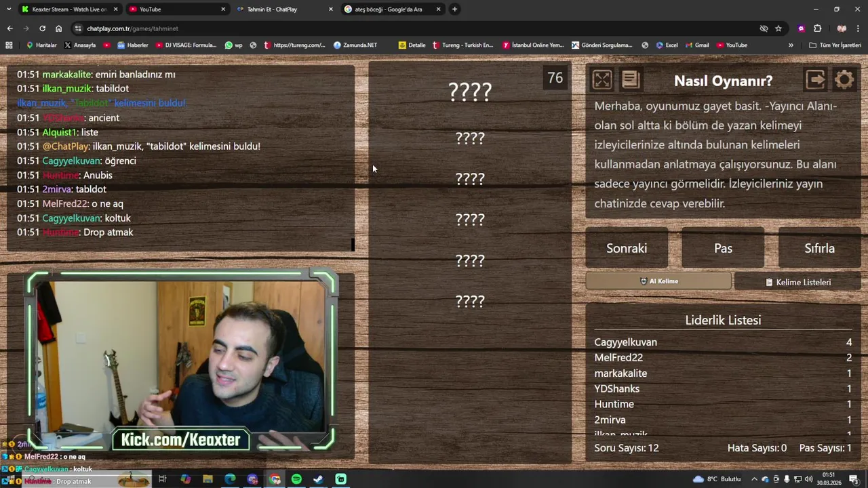Open the game settings gear icon

pos(844,80)
